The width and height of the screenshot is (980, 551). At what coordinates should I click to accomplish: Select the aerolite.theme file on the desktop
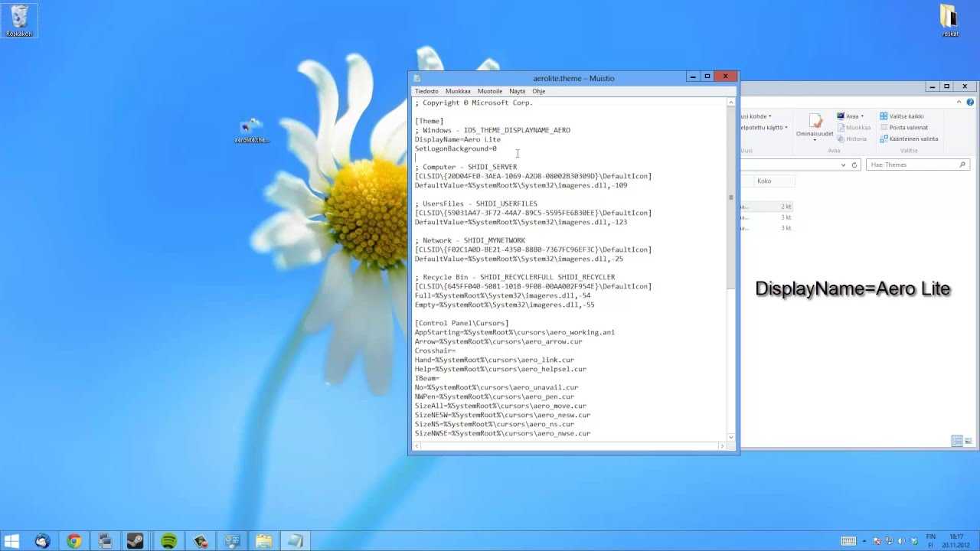click(252, 131)
